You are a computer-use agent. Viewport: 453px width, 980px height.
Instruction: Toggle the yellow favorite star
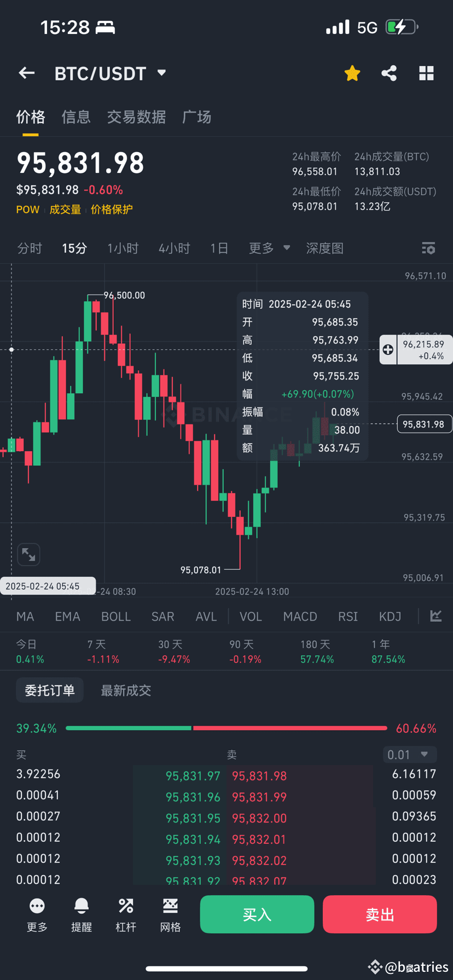[x=352, y=73]
